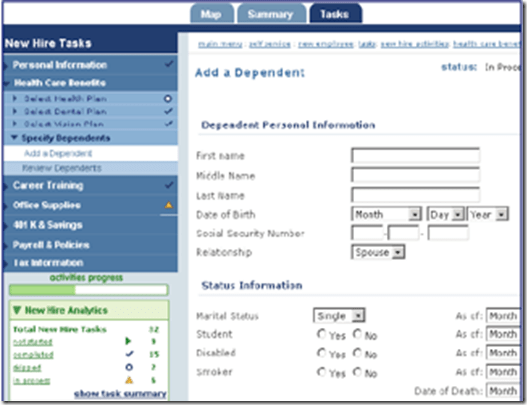
Task: Click the Select Vision Plan checkmark icon
Action: pos(169,124)
